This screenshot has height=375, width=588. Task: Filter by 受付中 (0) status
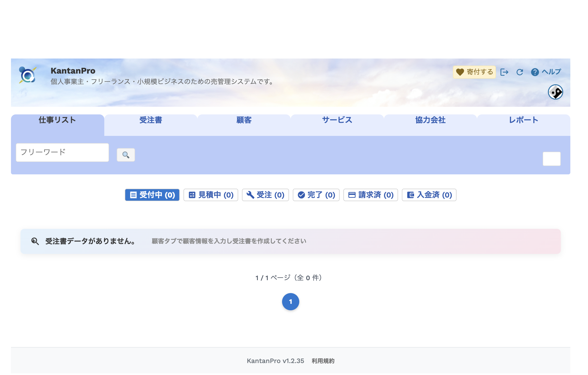point(152,195)
